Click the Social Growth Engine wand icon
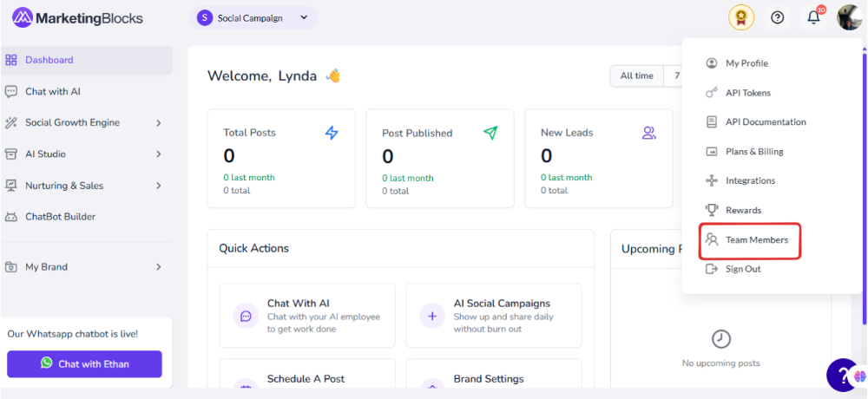 coord(11,123)
